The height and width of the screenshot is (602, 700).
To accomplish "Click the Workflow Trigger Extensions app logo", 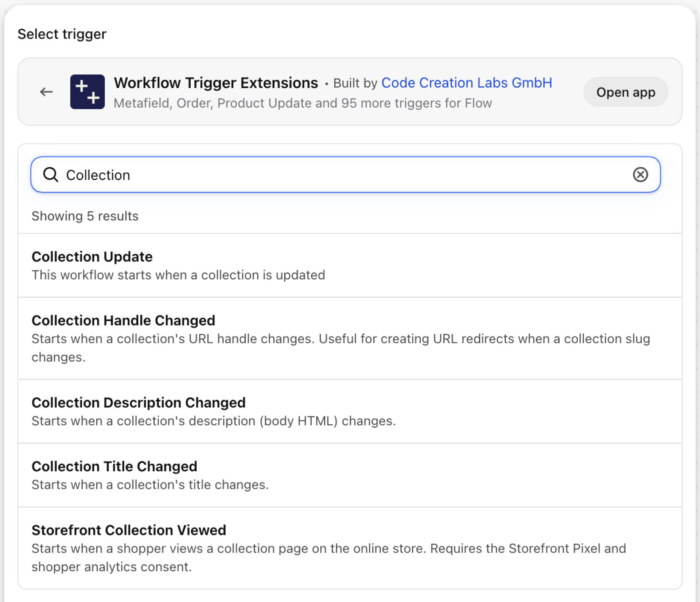I will [x=87, y=92].
